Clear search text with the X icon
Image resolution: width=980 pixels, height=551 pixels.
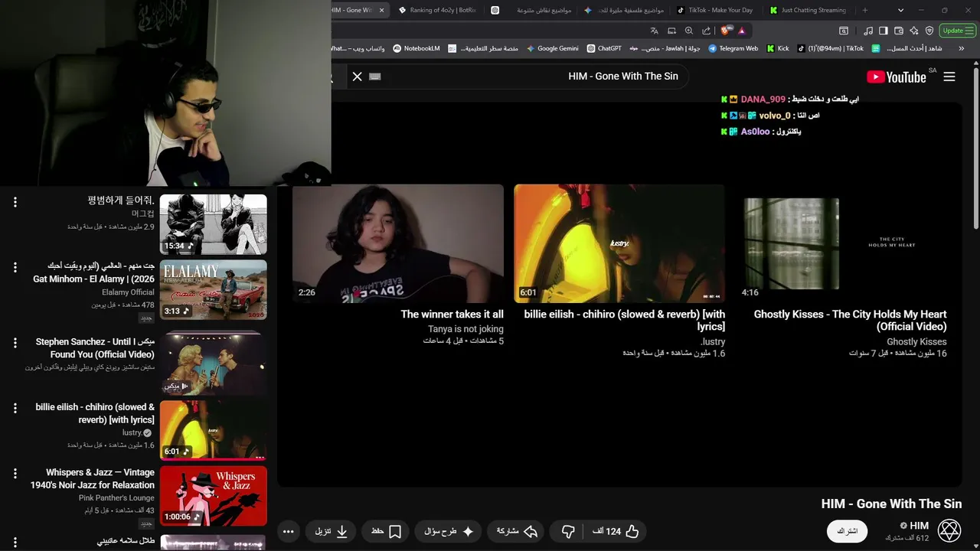357,77
